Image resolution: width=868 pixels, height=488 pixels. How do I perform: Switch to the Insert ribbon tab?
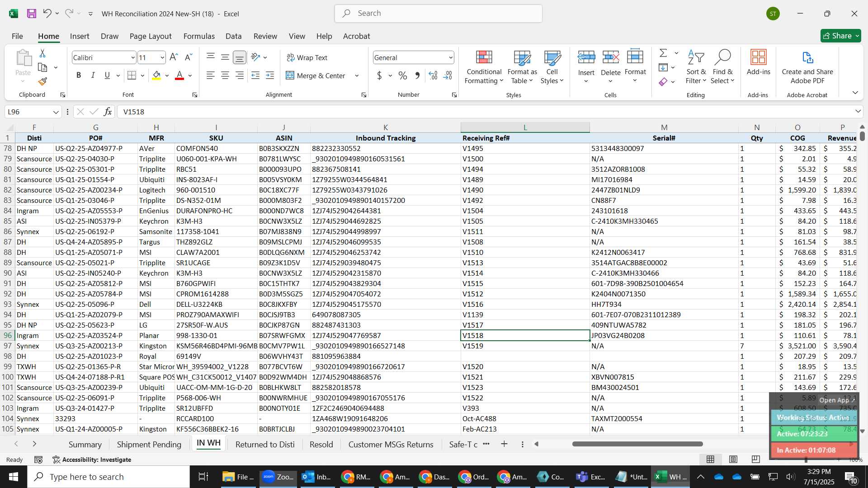[80, 36]
